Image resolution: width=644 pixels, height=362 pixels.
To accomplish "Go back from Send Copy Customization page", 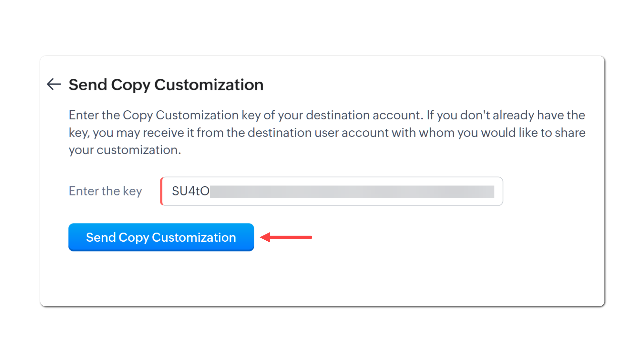I will 54,84.
